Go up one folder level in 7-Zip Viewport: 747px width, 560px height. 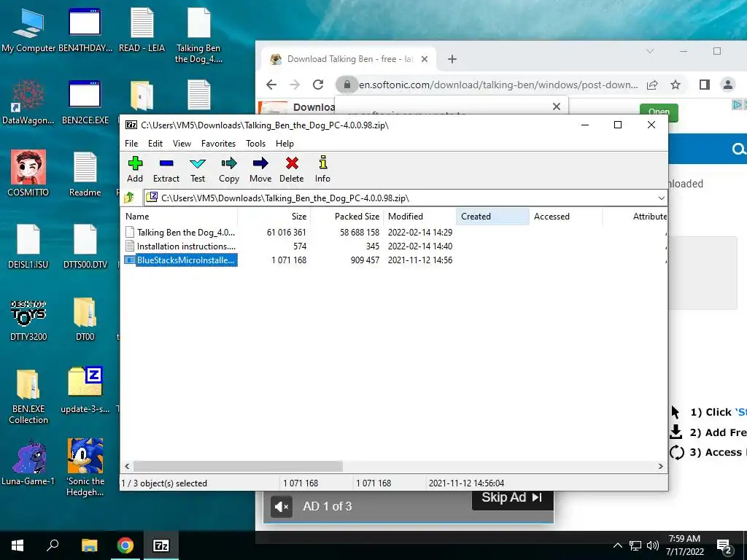point(129,198)
